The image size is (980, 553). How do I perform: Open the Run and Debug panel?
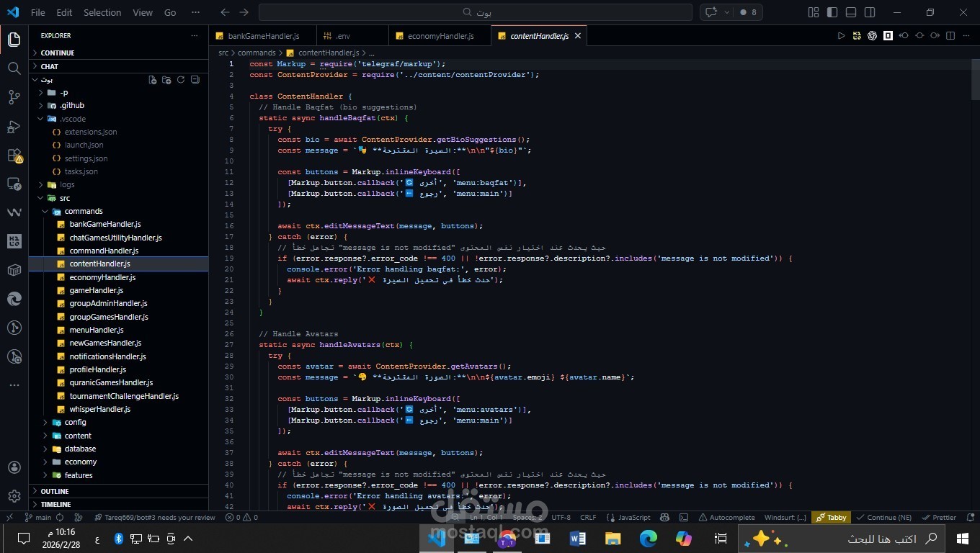(x=14, y=126)
